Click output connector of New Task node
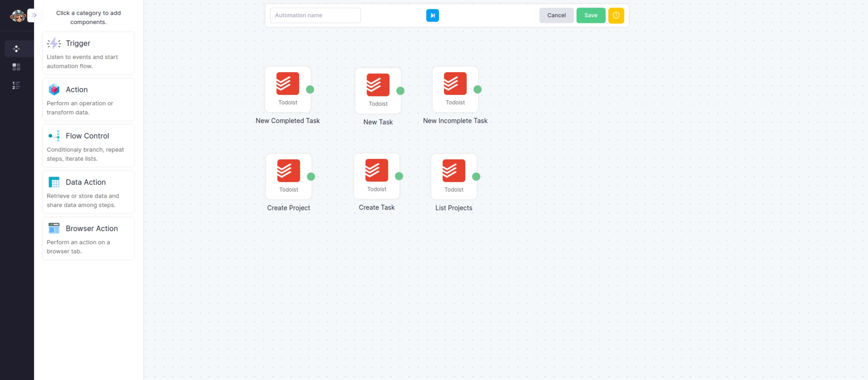868x380 pixels. coord(400,91)
